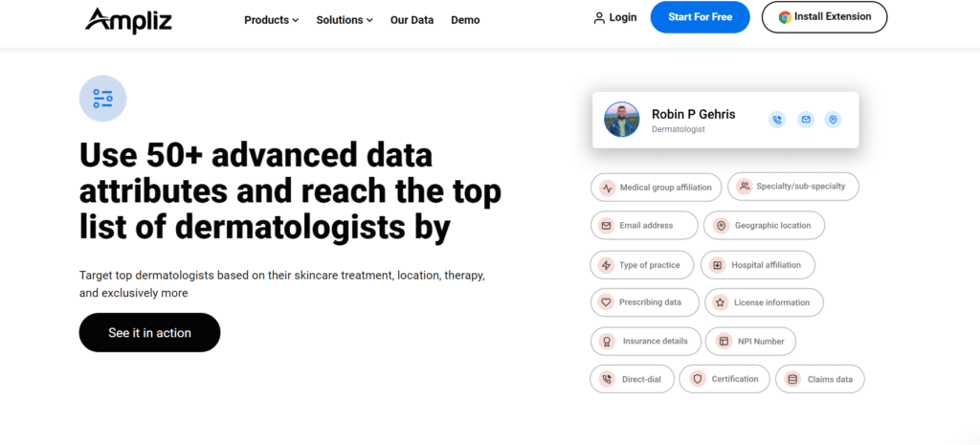Screen dimensions: 980x445
Task: Click the Prescribing data heart icon
Action: 606,302
